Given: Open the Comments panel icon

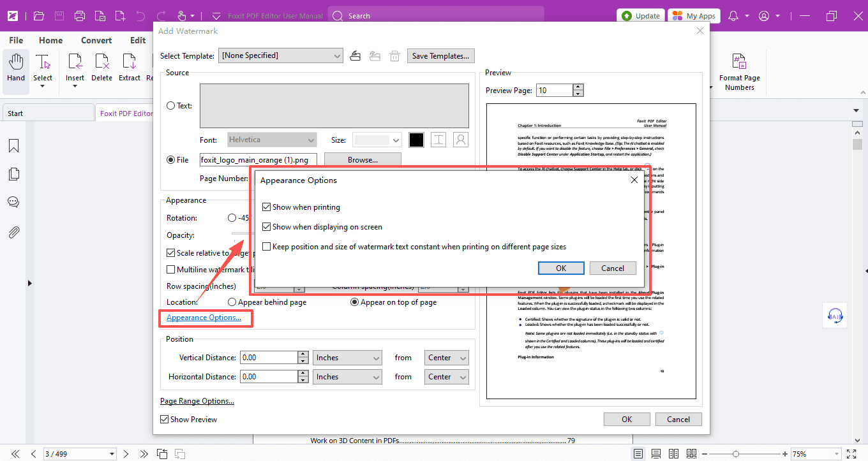Looking at the screenshot, I should tap(13, 202).
